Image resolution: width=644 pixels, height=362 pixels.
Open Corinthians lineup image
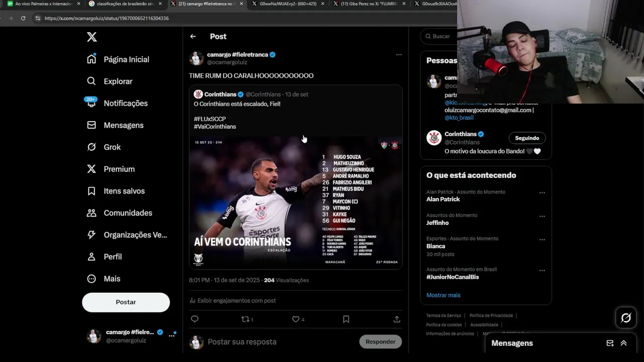pyautogui.click(x=295, y=202)
